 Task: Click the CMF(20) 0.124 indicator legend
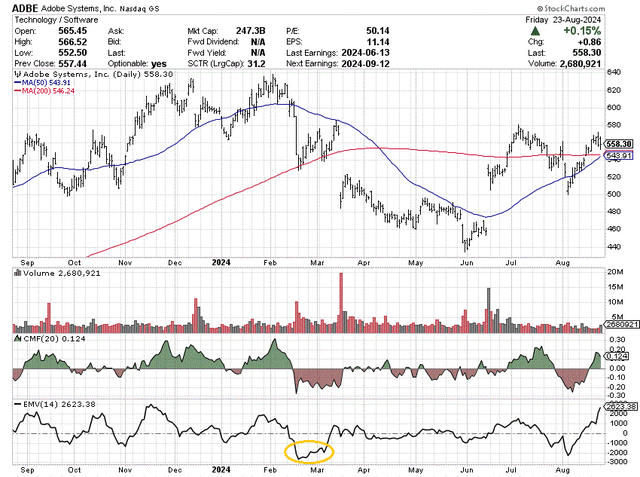(50, 339)
